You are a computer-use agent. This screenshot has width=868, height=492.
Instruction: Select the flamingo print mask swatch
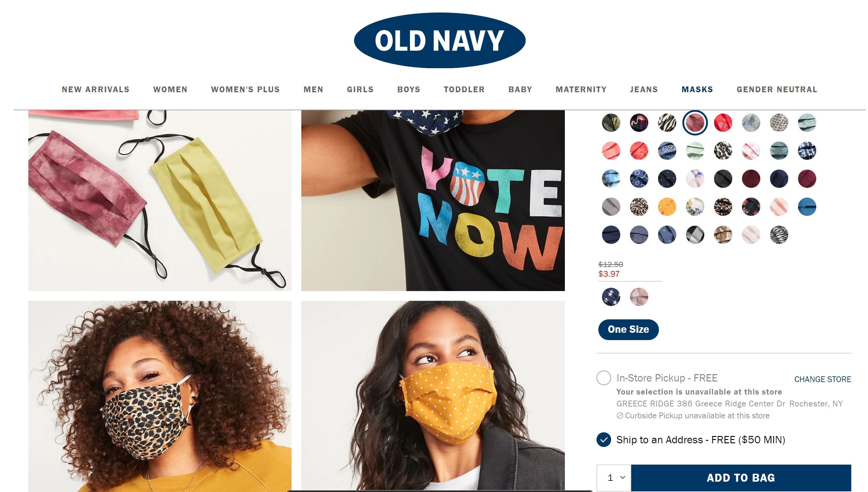[639, 122]
